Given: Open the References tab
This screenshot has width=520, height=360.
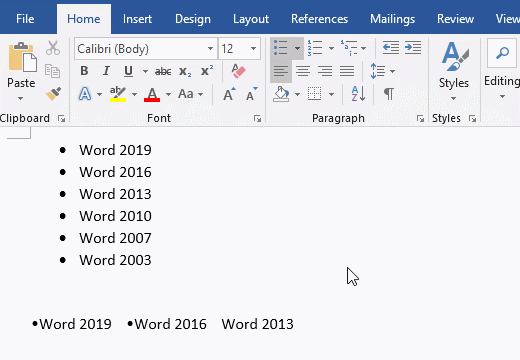Looking at the screenshot, I should point(319,19).
